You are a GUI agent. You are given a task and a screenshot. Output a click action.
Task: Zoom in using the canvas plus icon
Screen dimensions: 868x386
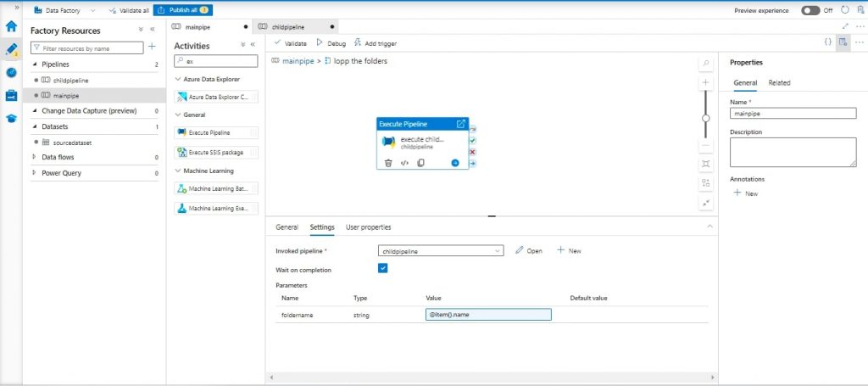click(706, 83)
